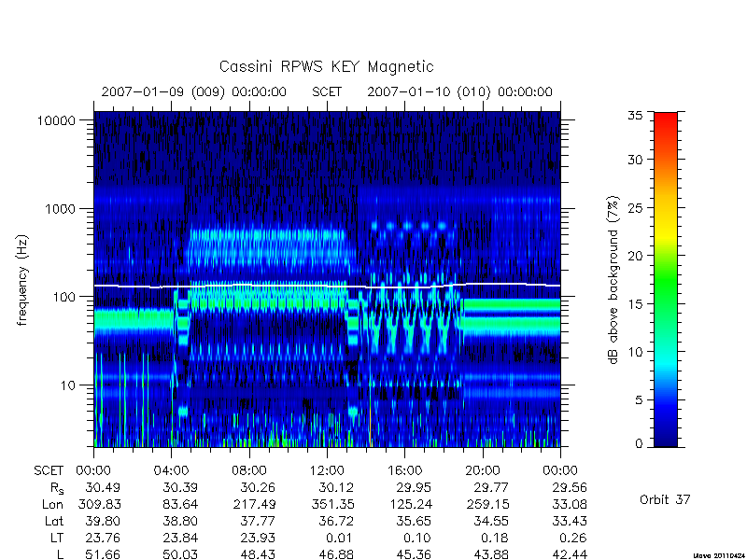Viewport: 747px width, 560px height.
Task: Click the Lat row label
Action: click(54, 522)
